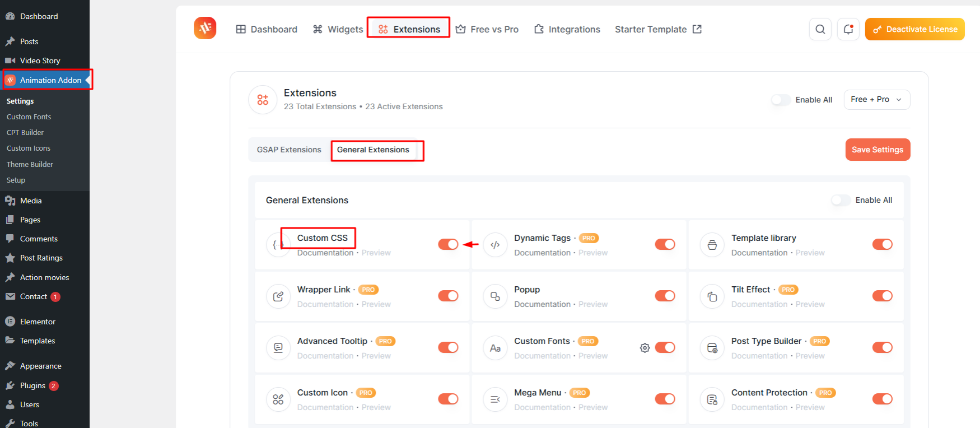Open the Free + Pro dropdown
This screenshot has width=980, height=428.
877,100
